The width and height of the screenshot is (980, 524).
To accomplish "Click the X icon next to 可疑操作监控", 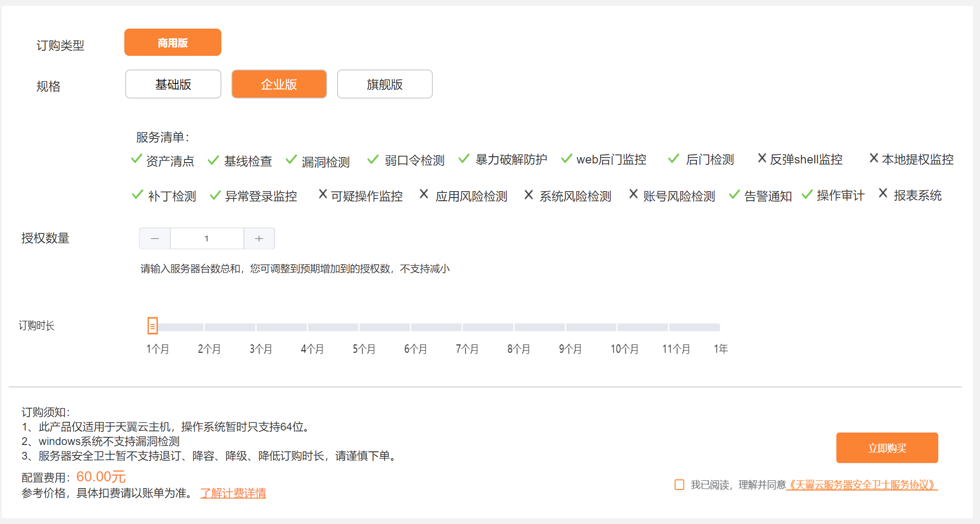I will [x=323, y=194].
